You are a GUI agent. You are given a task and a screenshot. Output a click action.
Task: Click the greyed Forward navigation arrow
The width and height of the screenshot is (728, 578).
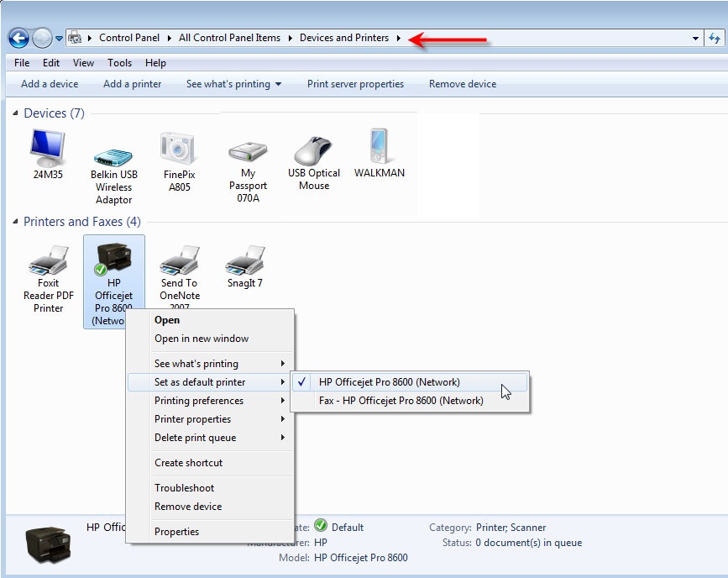(x=42, y=38)
